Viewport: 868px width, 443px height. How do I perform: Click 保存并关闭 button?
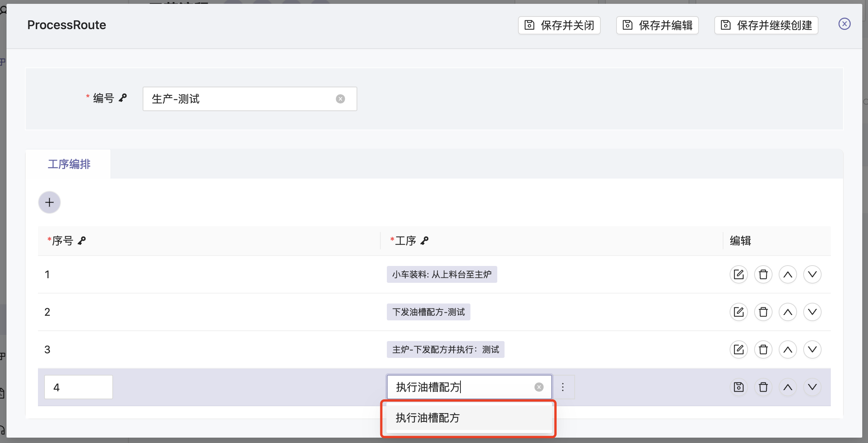[559, 25]
